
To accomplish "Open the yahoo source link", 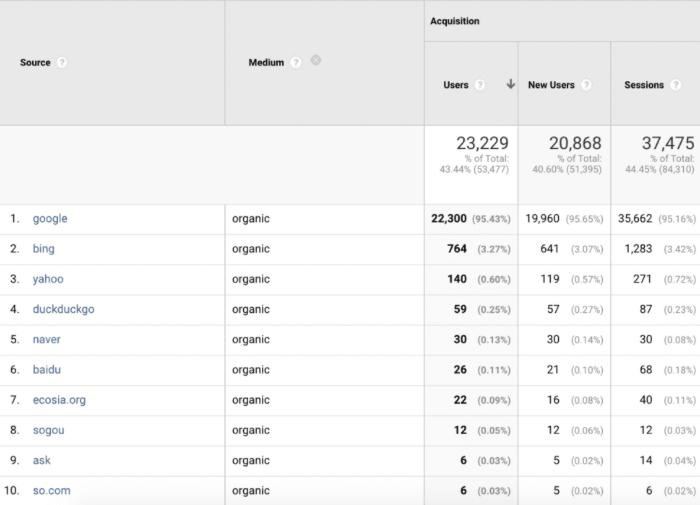I will (48, 279).
